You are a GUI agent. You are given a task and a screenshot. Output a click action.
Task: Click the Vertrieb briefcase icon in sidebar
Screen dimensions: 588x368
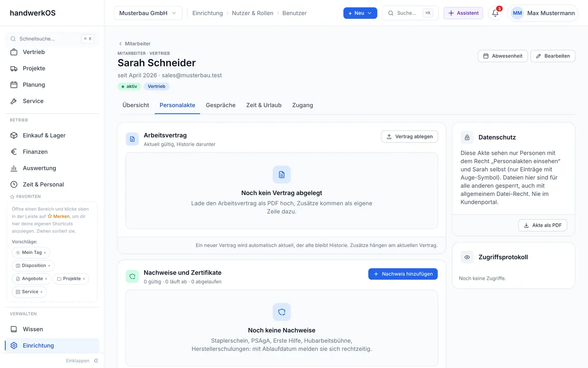coord(14,52)
